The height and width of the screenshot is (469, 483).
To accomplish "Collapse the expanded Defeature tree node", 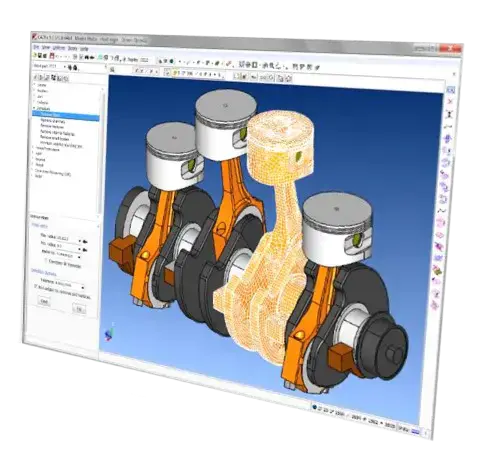I will click(x=34, y=108).
